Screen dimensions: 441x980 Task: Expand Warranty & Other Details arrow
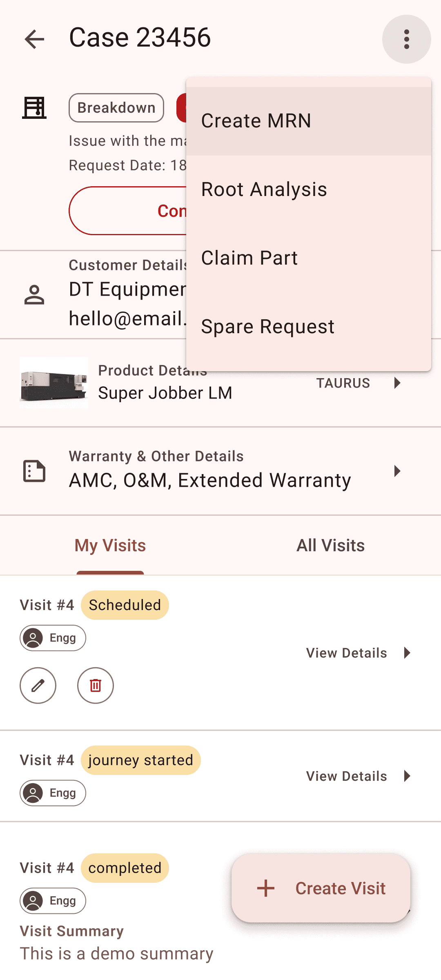(x=397, y=471)
